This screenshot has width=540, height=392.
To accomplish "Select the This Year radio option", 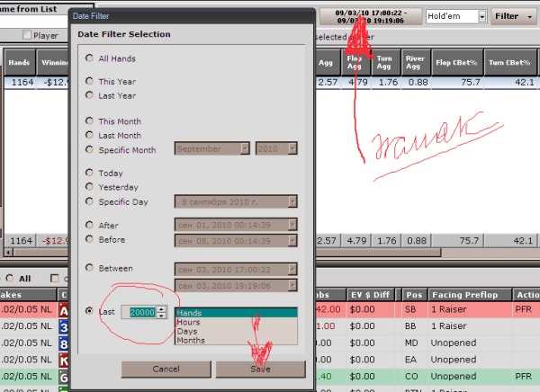I will pos(89,81).
